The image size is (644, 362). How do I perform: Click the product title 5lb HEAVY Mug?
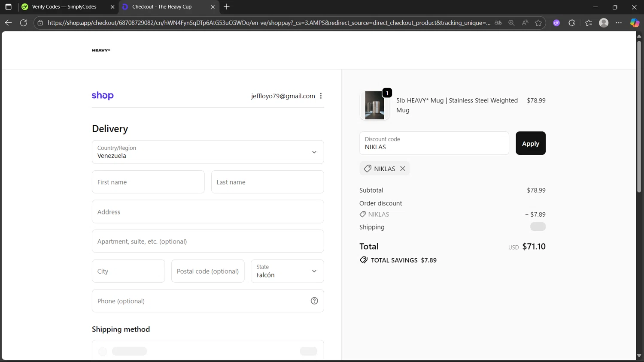click(x=457, y=105)
